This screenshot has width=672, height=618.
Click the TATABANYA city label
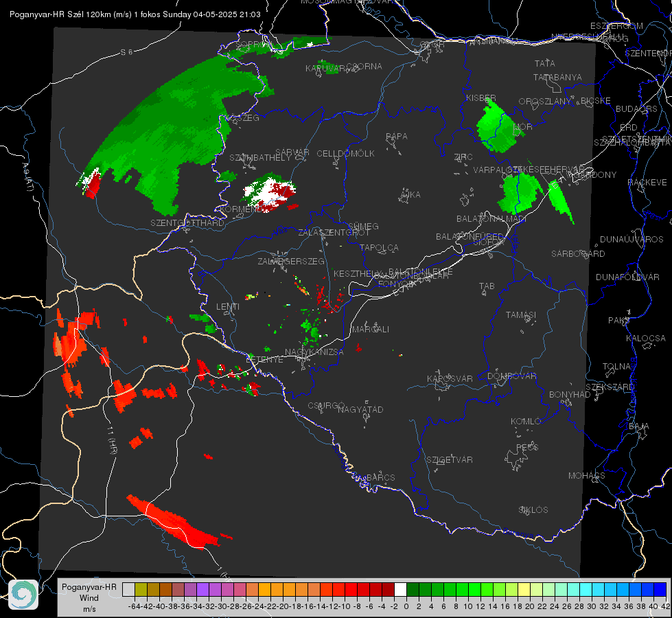(557, 77)
